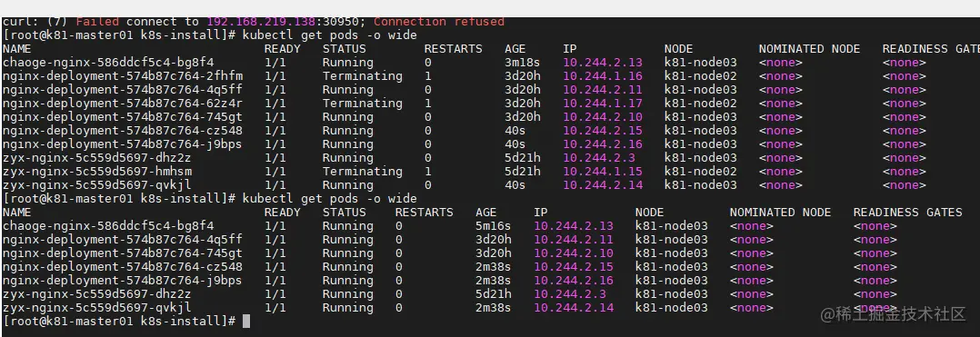Click pod IP 10.244.1.17
980x337 pixels.
coord(603,104)
